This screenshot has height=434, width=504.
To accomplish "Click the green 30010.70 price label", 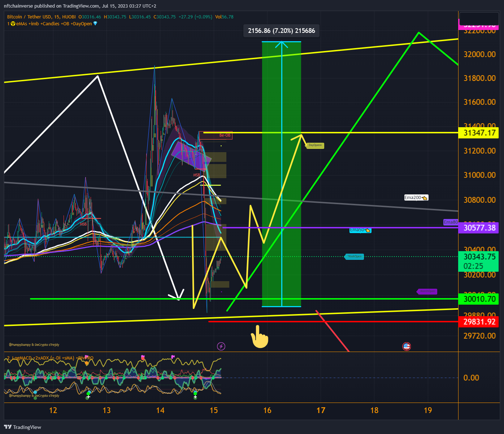I will tap(478, 299).
